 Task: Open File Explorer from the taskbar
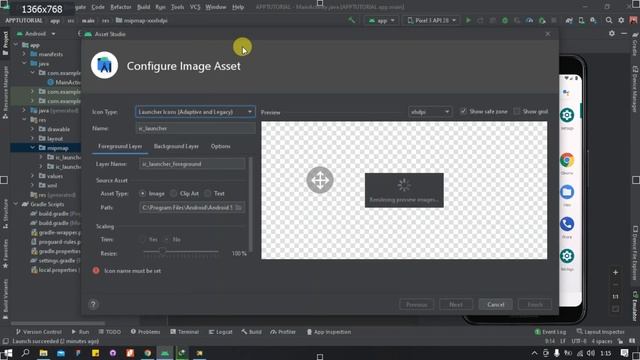coord(43,353)
